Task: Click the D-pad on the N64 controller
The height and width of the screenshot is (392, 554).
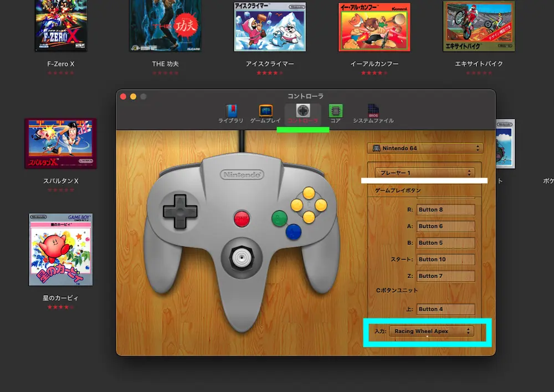Action: point(180,212)
